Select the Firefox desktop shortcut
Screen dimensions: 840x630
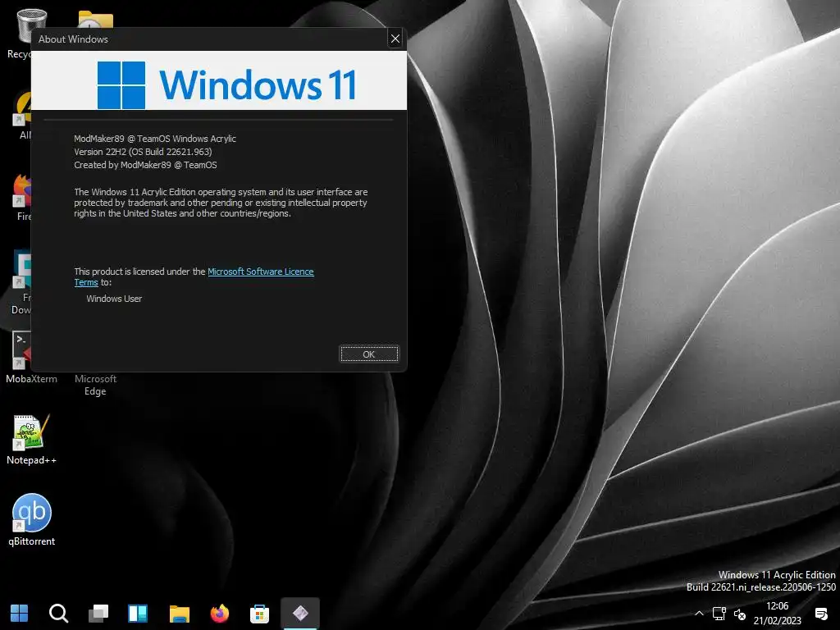[x=23, y=197]
